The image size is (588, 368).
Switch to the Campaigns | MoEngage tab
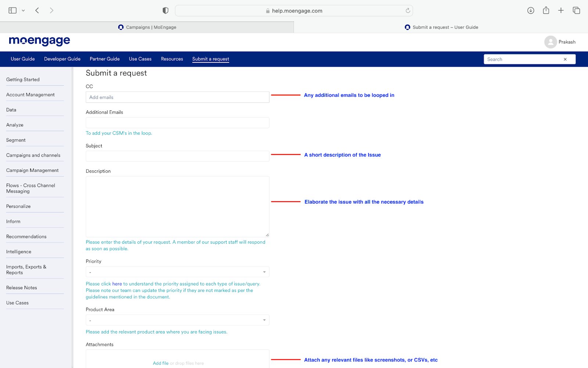tap(147, 27)
